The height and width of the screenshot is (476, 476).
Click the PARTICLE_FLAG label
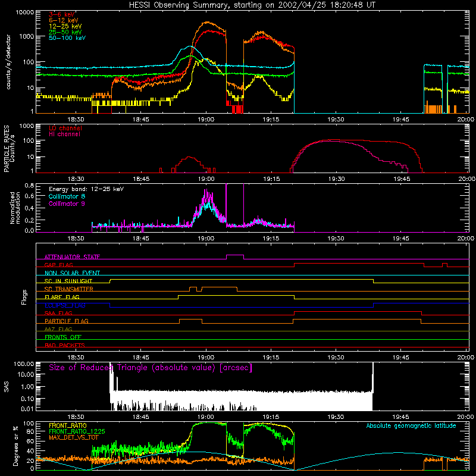point(67,321)
